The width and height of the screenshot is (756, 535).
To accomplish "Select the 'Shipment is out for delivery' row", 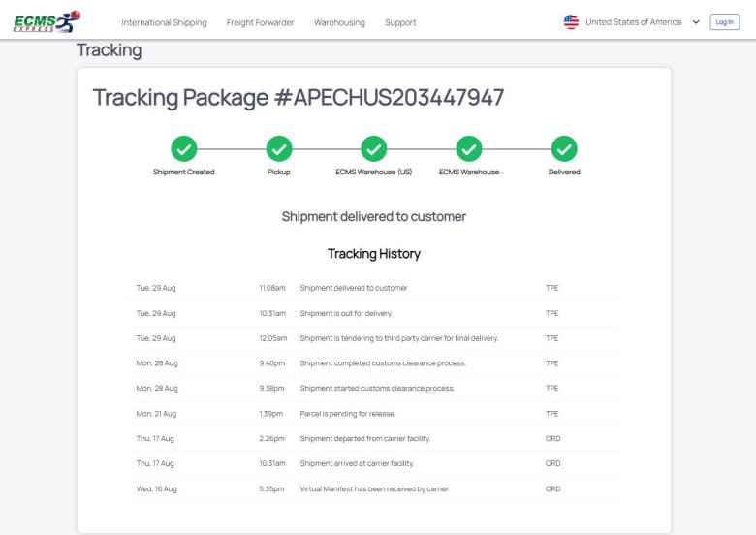I will coord(346,313).
